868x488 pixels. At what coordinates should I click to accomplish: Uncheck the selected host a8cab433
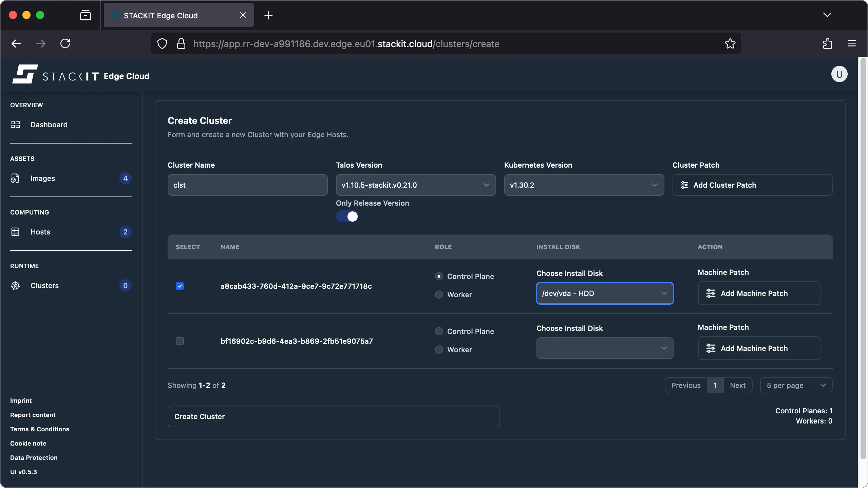180,286
